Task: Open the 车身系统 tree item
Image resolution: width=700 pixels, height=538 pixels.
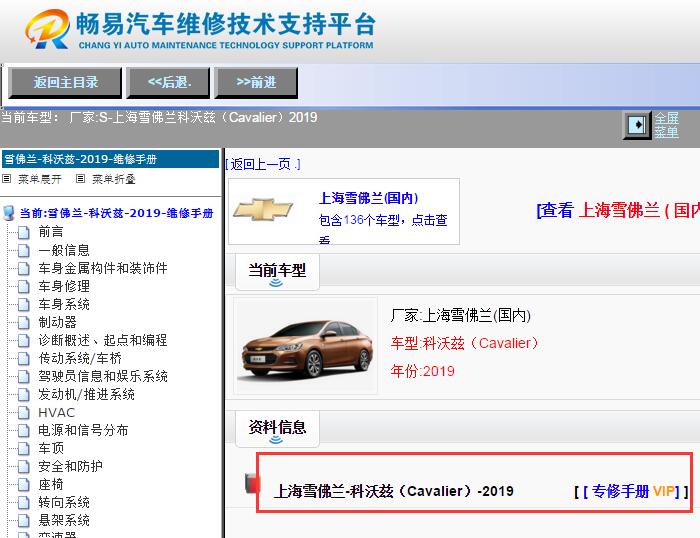Action: (64, 304)
